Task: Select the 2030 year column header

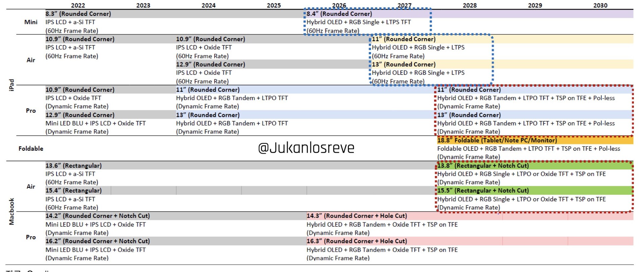Action: 600,5
